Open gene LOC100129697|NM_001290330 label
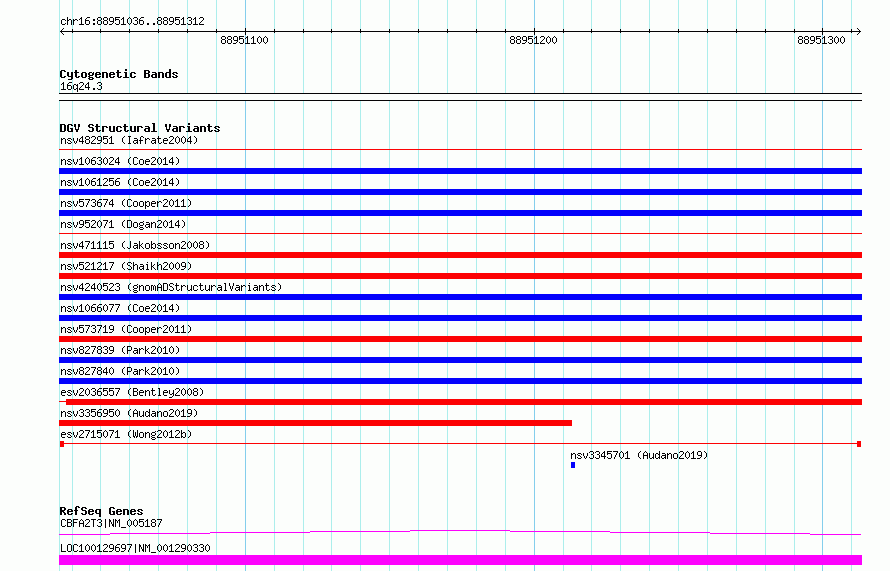Viewport: 890px width, 571px height. (135, 548)
